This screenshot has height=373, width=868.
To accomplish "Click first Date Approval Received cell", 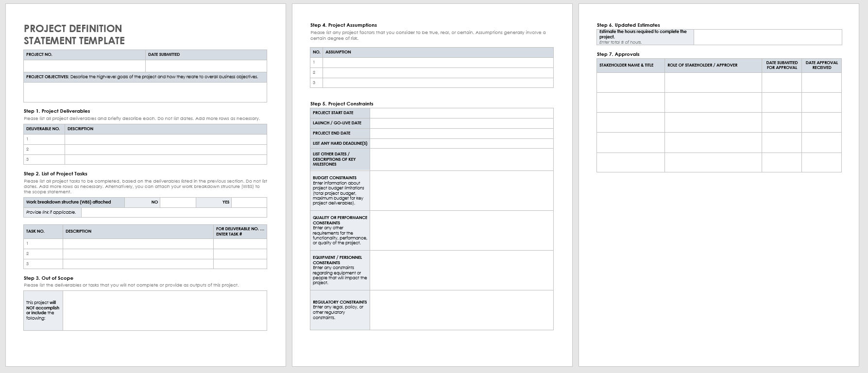I will coord(821,83).
